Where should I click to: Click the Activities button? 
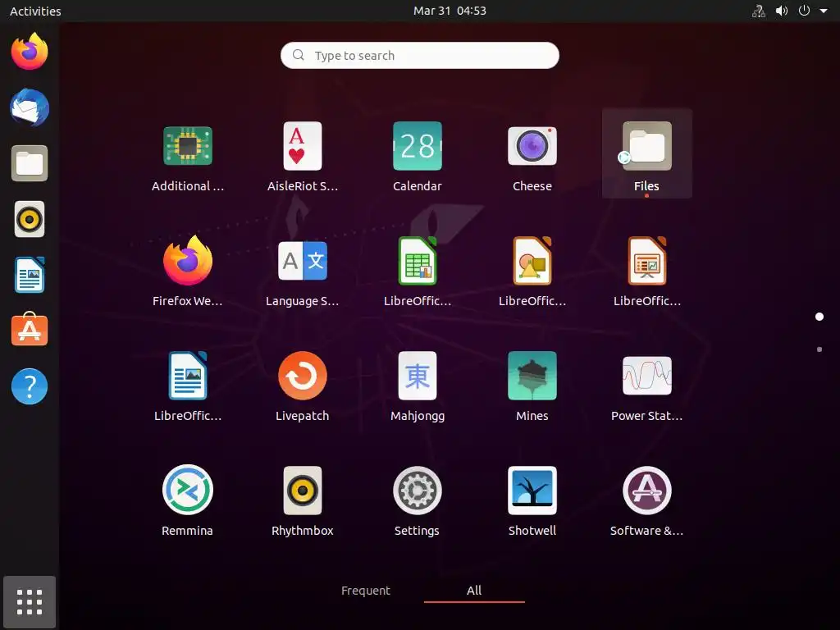click(35, 11)
